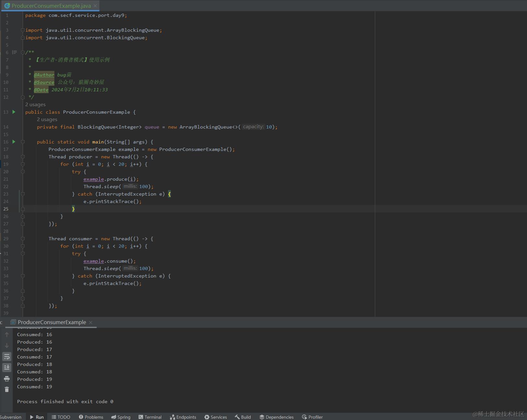This screenshot has width=527, height=420.
Task: Select the ProducerConsumerExample.java editor tab
Action: 51,6
